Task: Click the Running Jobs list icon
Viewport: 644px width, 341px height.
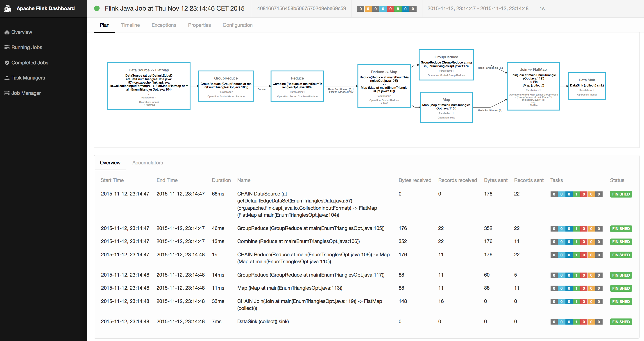Action: tap(7, 47)
